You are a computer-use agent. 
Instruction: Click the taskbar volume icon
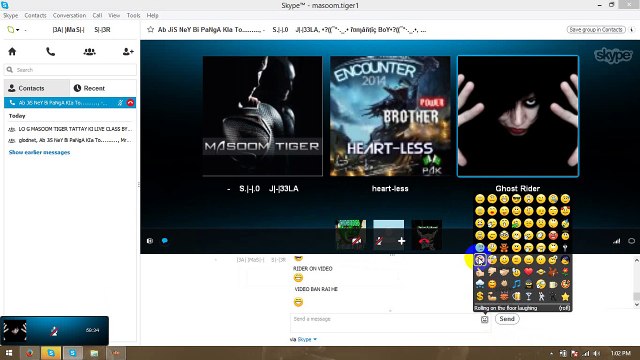pos(597,353)
